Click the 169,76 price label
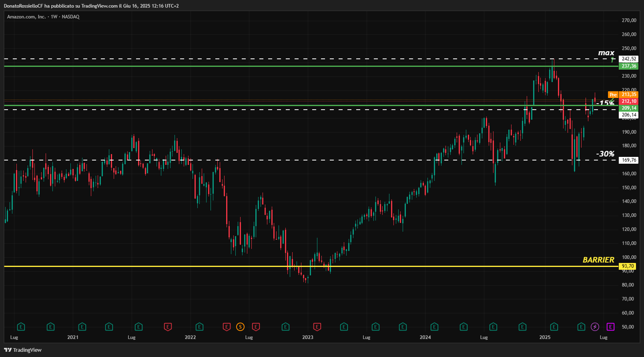Screen dimensions: 644x357 629,160
